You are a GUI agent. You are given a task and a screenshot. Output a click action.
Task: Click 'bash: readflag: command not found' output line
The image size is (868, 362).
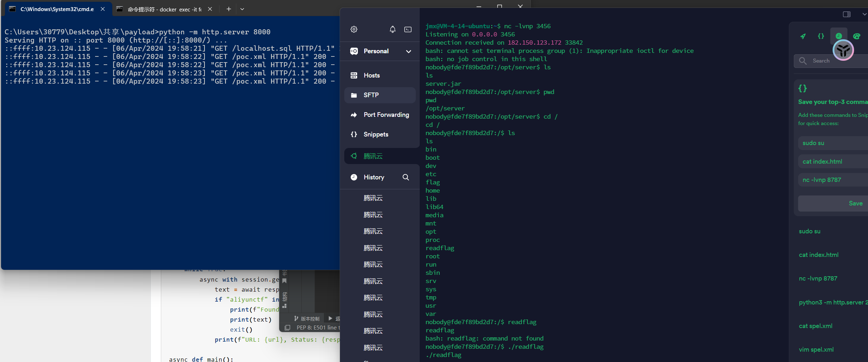484,338
